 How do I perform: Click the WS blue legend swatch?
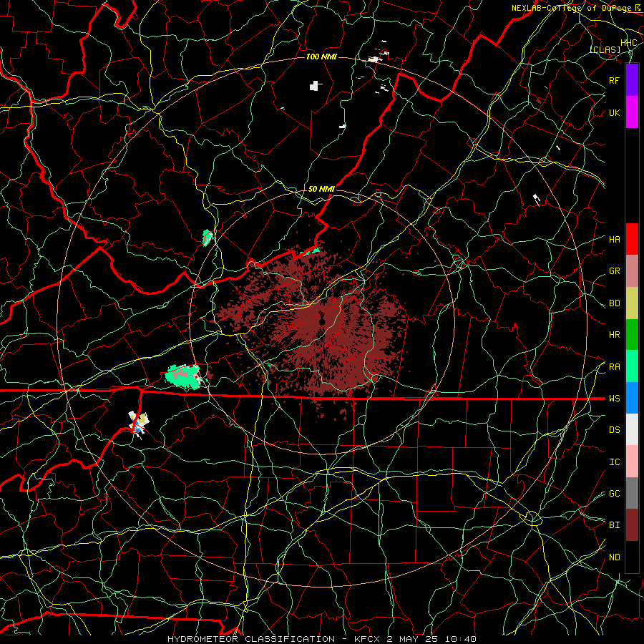tap(632, 398)
